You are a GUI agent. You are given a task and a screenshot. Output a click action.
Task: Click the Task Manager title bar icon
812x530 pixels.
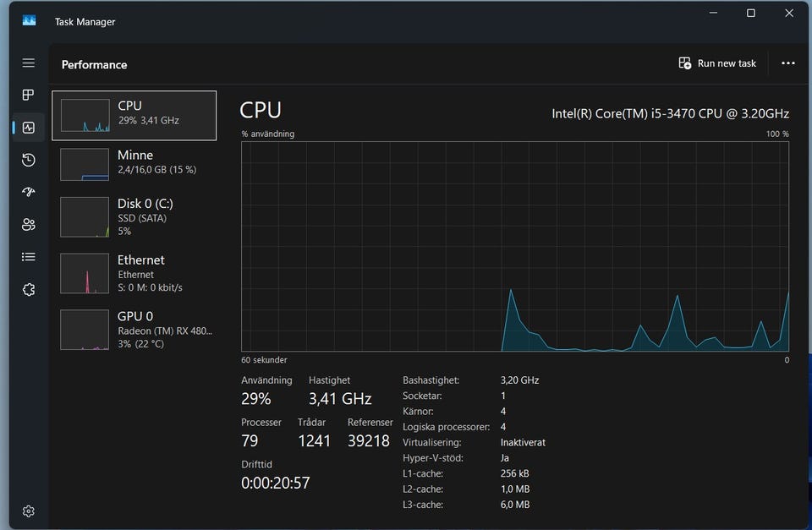[x=30, y=21]
